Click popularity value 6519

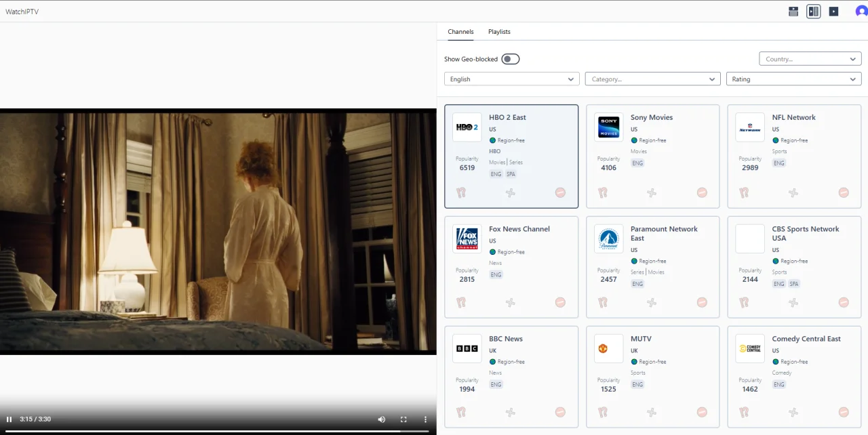(x=467, y=168)
